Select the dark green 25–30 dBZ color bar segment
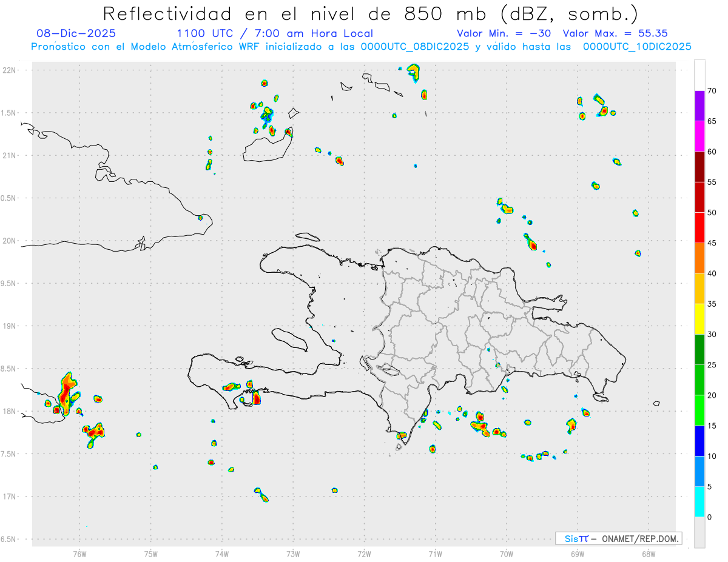This screenshot has height=562, width=728. point(699,350)
